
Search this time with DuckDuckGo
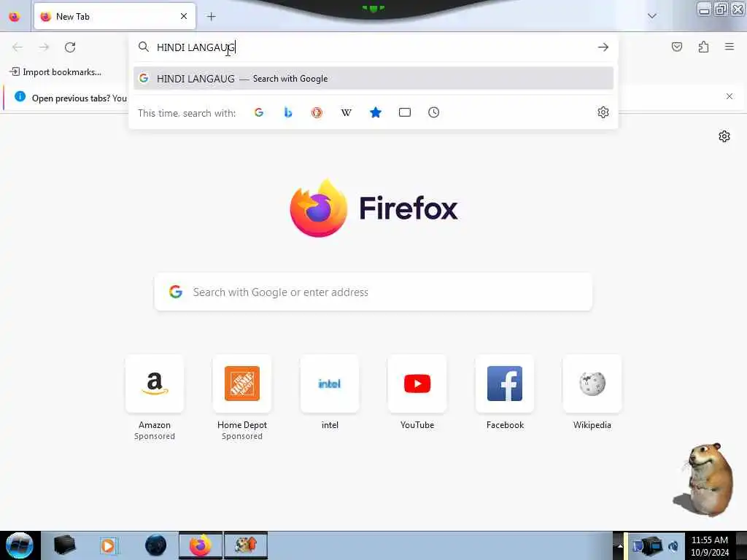[x=317, y=112]
